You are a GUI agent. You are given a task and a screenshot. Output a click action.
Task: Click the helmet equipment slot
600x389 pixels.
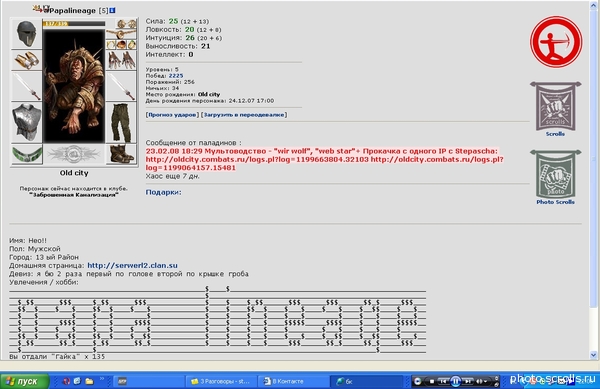click(26, 34)
